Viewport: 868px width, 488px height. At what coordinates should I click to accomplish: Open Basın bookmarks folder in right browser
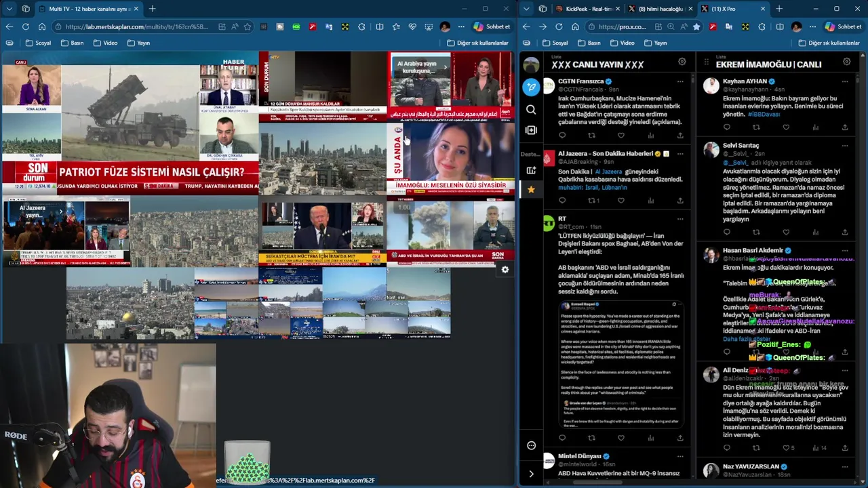coord(589,43)
